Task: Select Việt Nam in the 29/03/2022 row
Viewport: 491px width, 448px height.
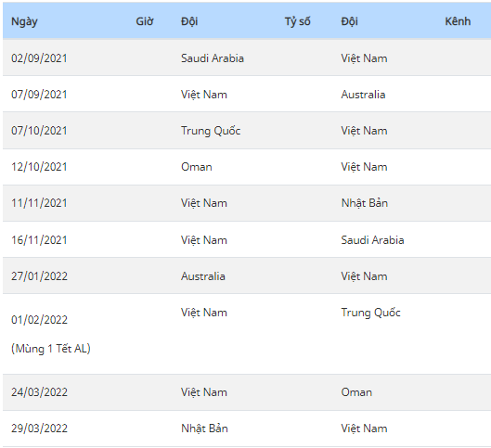Action: click(364, 429)
